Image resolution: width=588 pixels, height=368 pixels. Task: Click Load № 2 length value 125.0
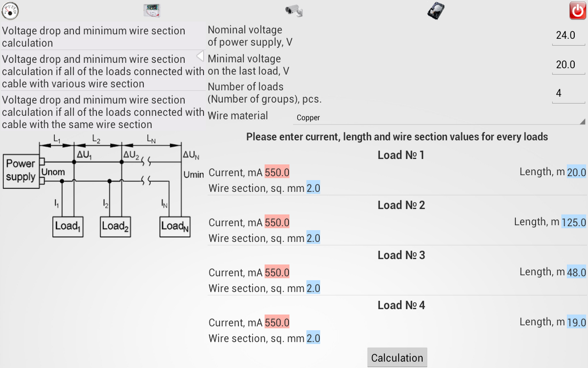(x=573, y=222)
